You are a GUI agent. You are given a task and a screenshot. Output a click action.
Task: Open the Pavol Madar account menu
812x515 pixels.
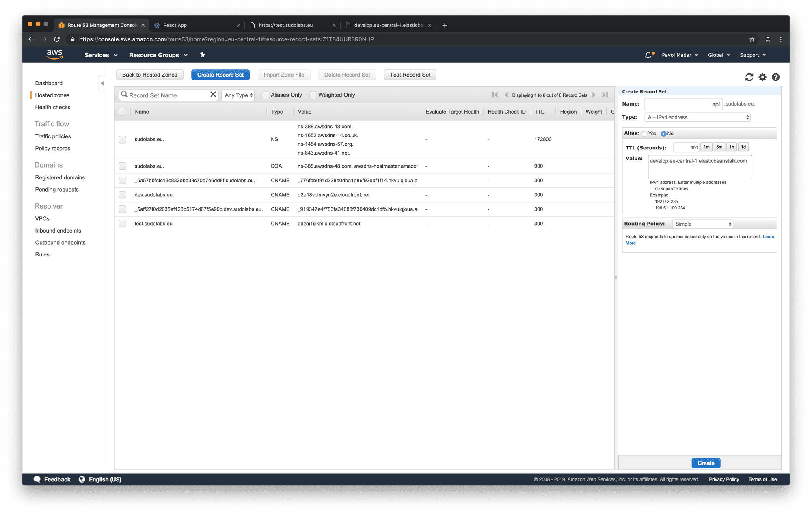680,55
